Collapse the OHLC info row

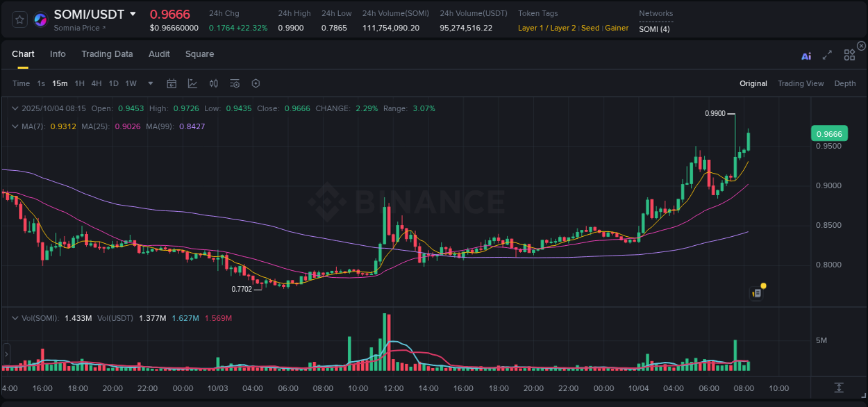pos(15,108)
